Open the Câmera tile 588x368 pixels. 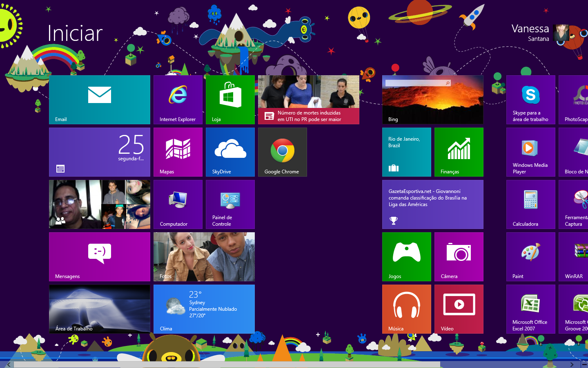tap(459, 257)
